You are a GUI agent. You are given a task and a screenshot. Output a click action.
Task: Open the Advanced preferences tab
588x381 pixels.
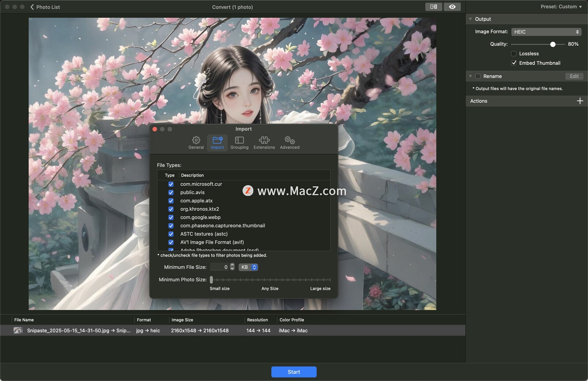click(x=289, y=143)
